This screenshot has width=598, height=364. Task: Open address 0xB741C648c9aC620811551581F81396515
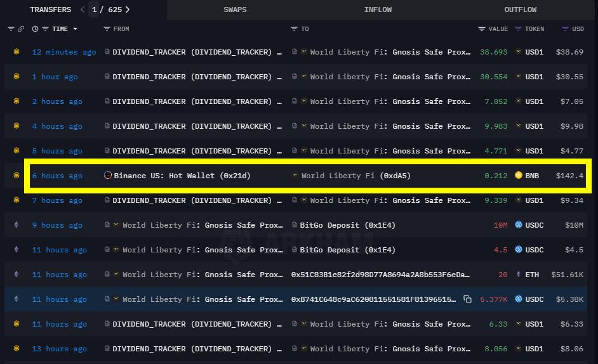(x=373, y=299)
